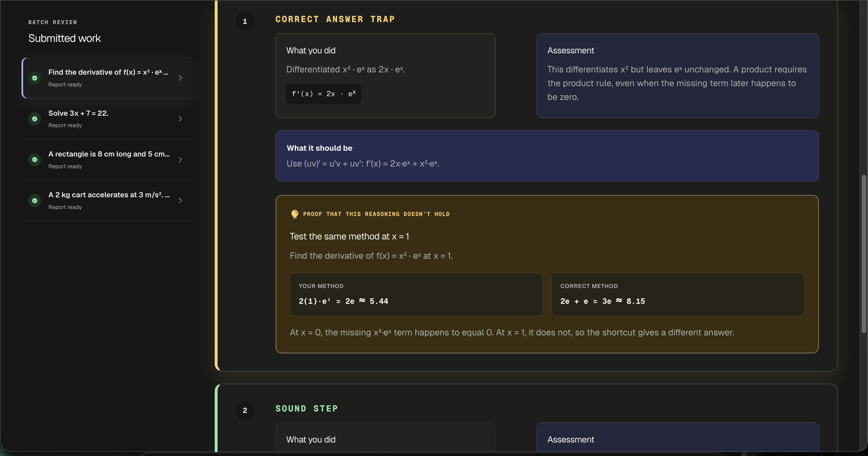This screenshot has width=868, height=456.
Task: Click the lightbulb icon in the proof box
Action: [294, 214]
